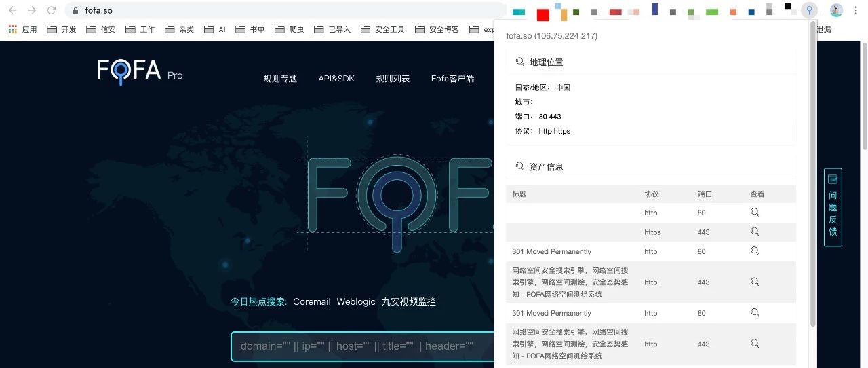
Task: Open the Chrome profile avatar
Action: coord(836,10)
